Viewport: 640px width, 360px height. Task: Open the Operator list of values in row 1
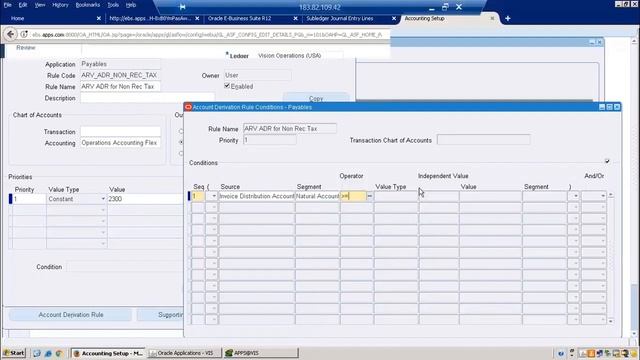(369, 196)
